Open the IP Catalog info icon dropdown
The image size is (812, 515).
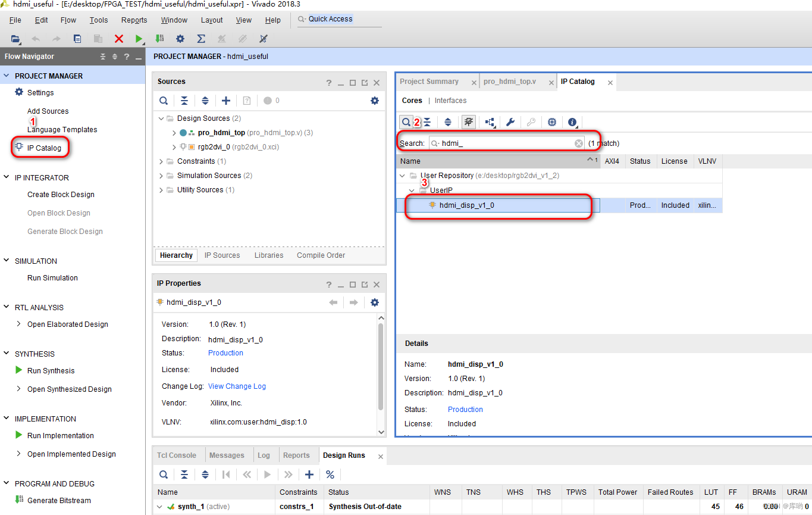pos(573,122)
